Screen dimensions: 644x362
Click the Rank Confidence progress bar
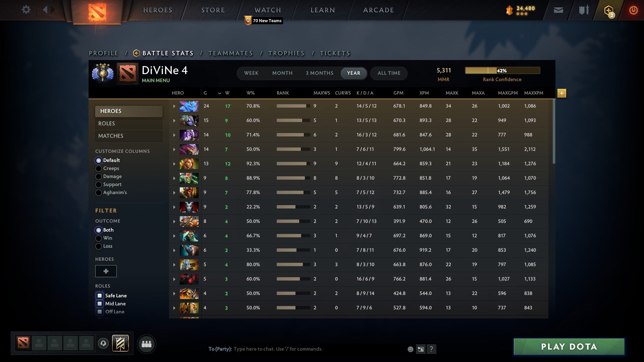[x=502, y=70]
